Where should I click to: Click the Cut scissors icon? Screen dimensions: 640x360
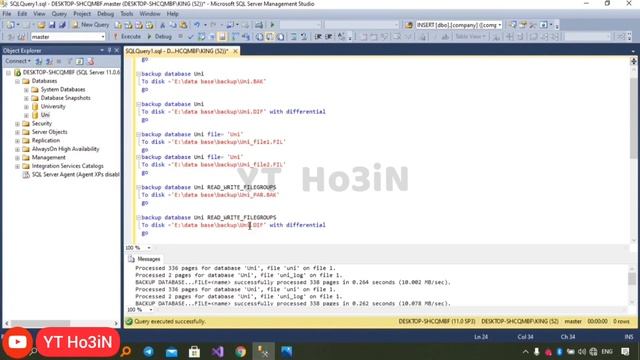pos(162,25)
